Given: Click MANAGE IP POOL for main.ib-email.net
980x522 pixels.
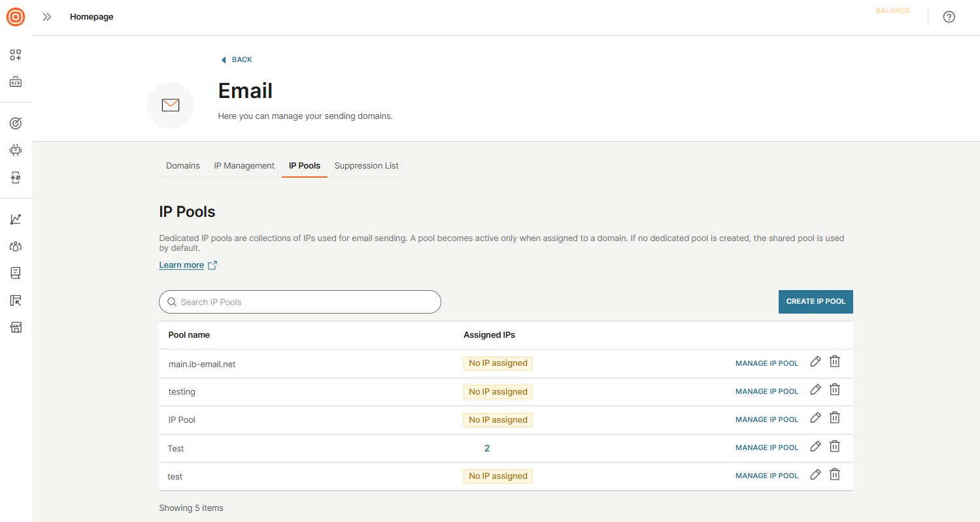Looking at the screenshot, I should 766,363.
